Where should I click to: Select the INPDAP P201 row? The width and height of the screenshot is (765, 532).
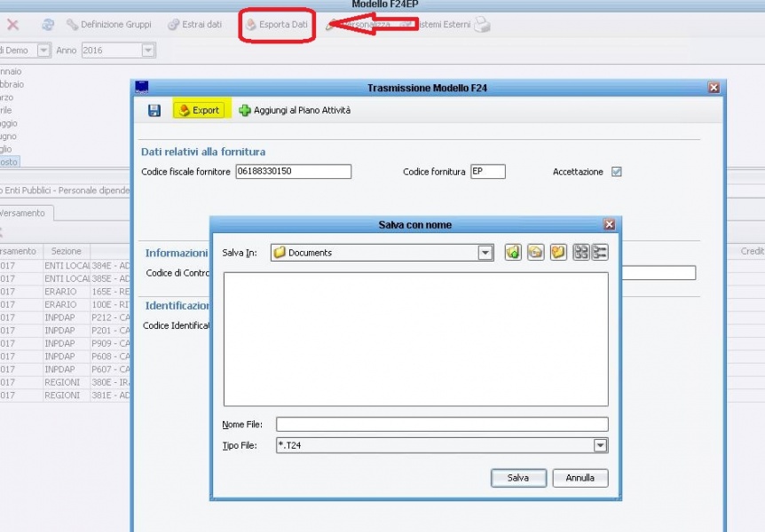click(66, 331)
